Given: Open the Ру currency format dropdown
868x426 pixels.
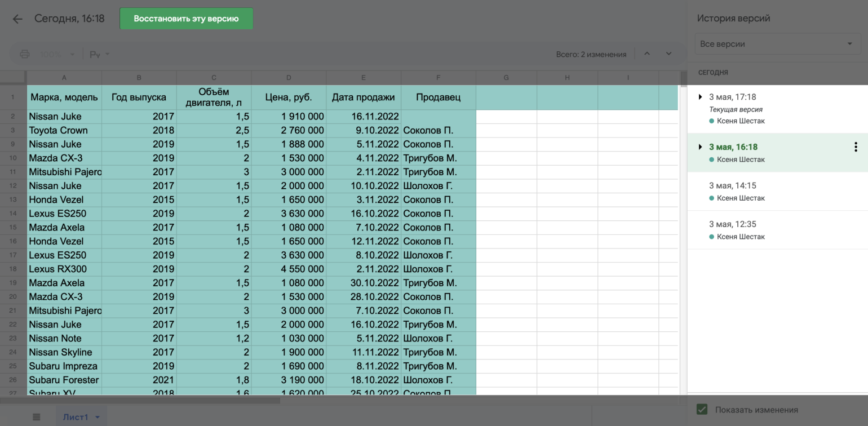Looking at the screenshot, I should [100, 54].
